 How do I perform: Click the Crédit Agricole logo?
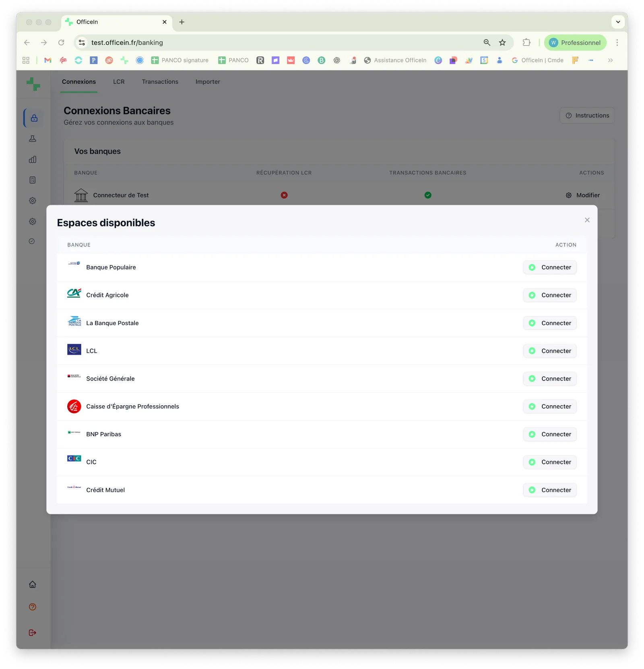pyautogui.click(x=74, y=293)
